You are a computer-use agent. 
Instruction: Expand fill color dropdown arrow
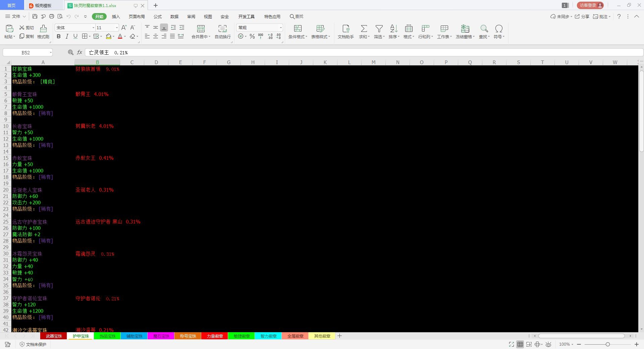point(114,37)
